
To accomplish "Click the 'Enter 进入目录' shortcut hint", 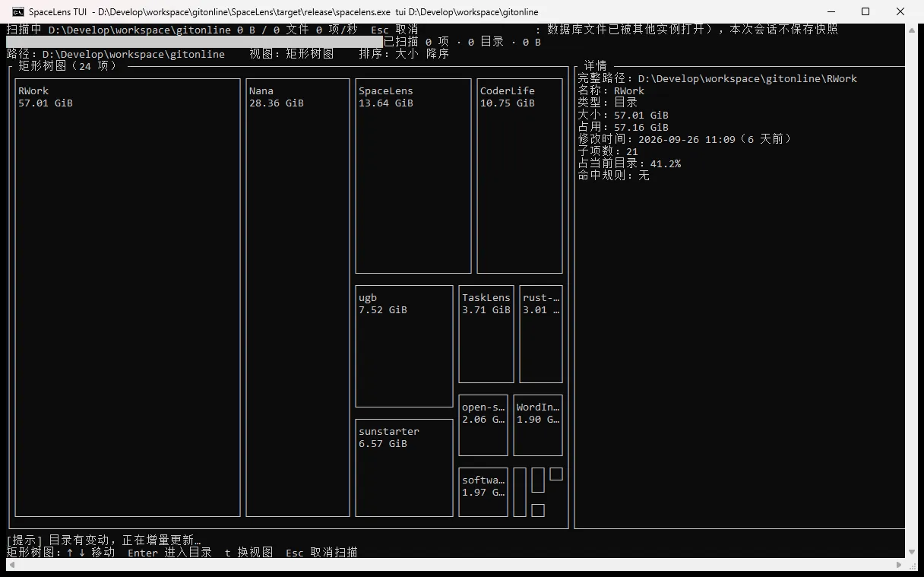I will click(x=169, y=553).
